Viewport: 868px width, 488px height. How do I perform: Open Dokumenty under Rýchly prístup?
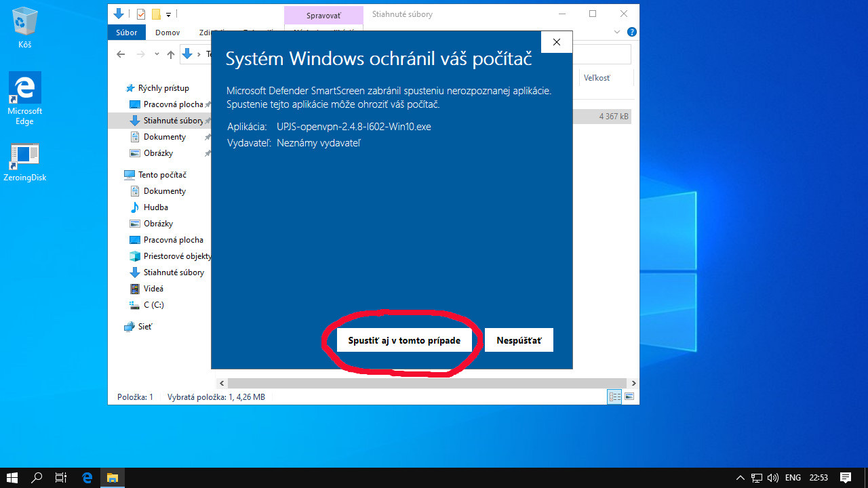pyautogui.click(x=165, y=137)
